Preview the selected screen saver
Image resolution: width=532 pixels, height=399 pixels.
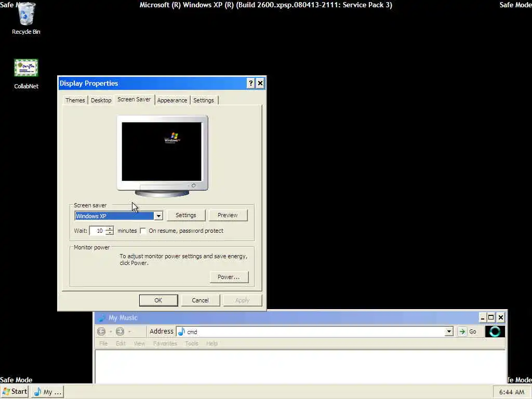point(228,215)
